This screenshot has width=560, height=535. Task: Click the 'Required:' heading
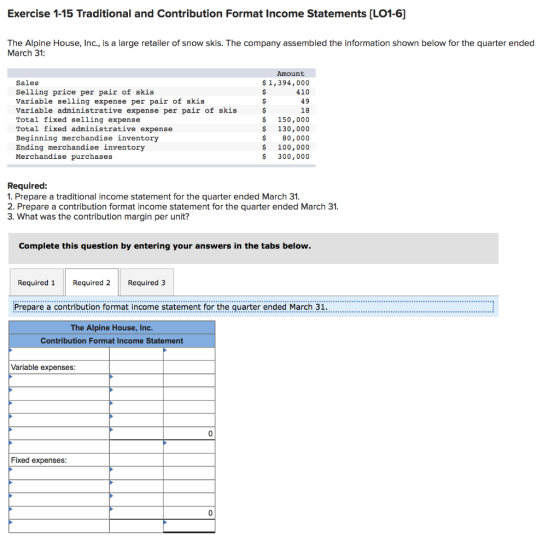point(28,186)
